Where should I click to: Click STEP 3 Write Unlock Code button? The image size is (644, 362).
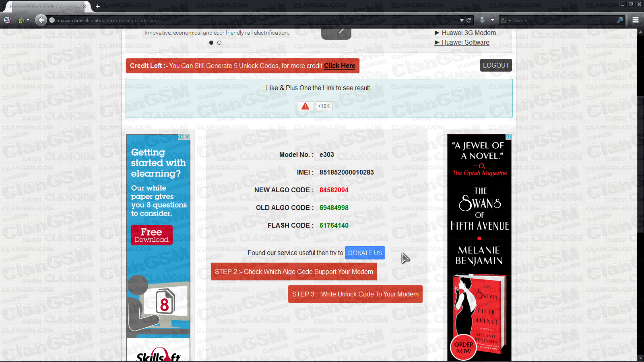point(355,294)
